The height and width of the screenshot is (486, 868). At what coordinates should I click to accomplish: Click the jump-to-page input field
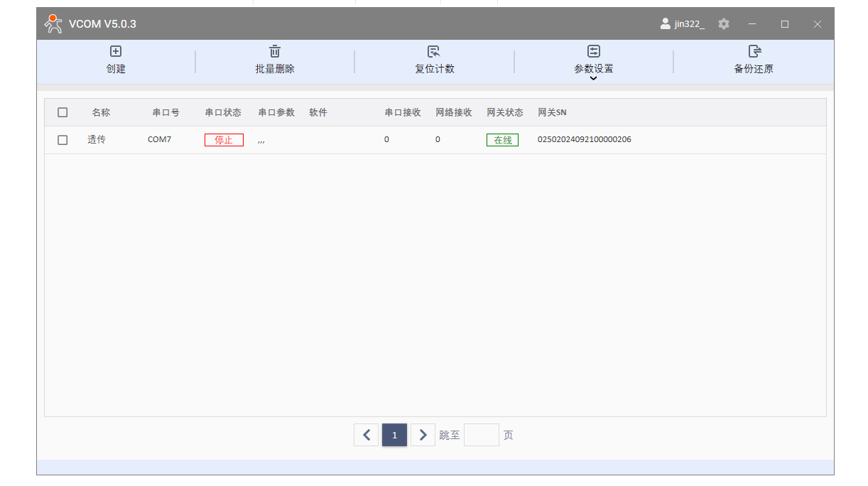pos(481,435)
